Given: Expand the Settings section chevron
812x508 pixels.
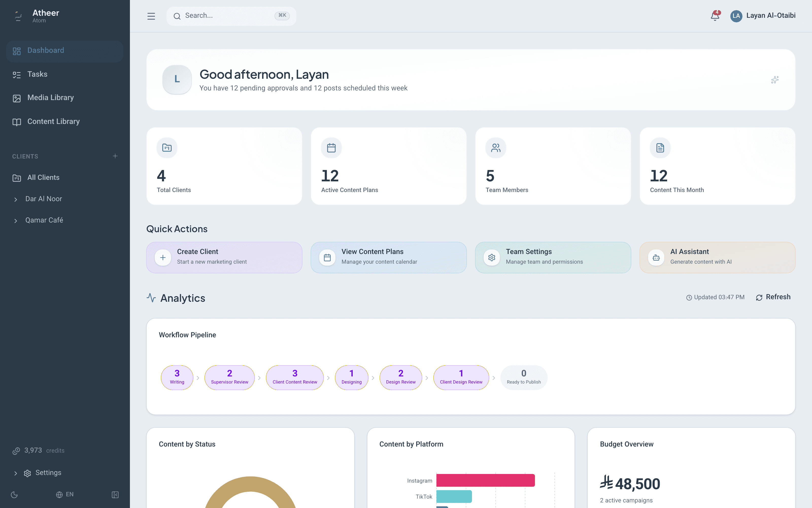Looking at the screenshot, I should pos(15,473).
